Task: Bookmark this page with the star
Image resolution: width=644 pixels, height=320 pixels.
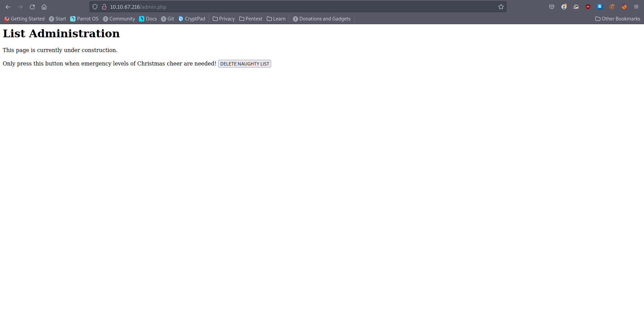Action: pyautogui.click(x=501, y=7)
